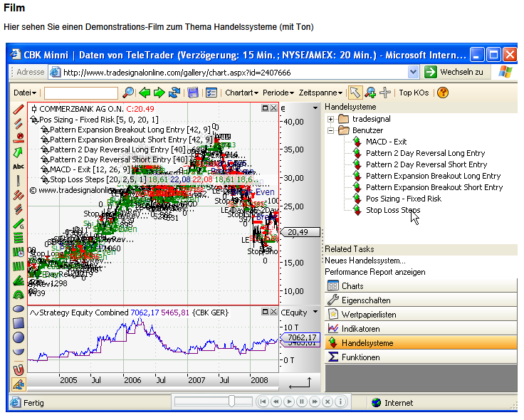Screen dimensions: 524x420
Task: Go forward with the green right arrow
Action: [x=159, y=93]
